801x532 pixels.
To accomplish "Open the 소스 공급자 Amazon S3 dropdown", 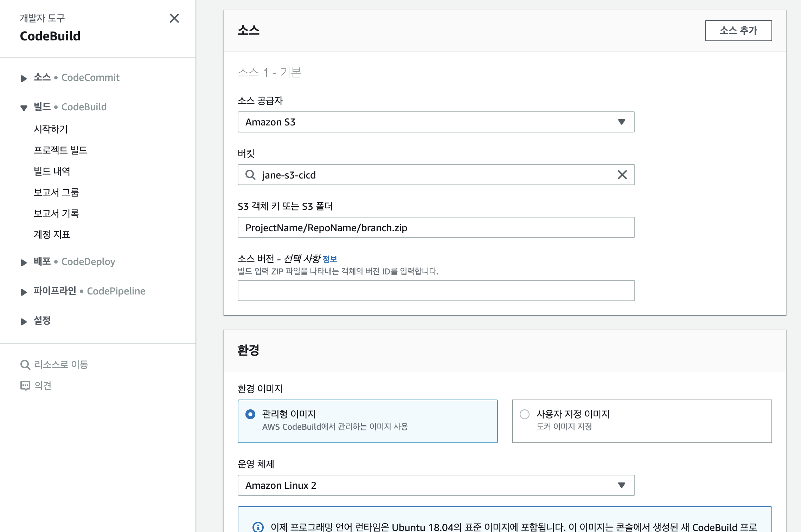I will (436, 122).
